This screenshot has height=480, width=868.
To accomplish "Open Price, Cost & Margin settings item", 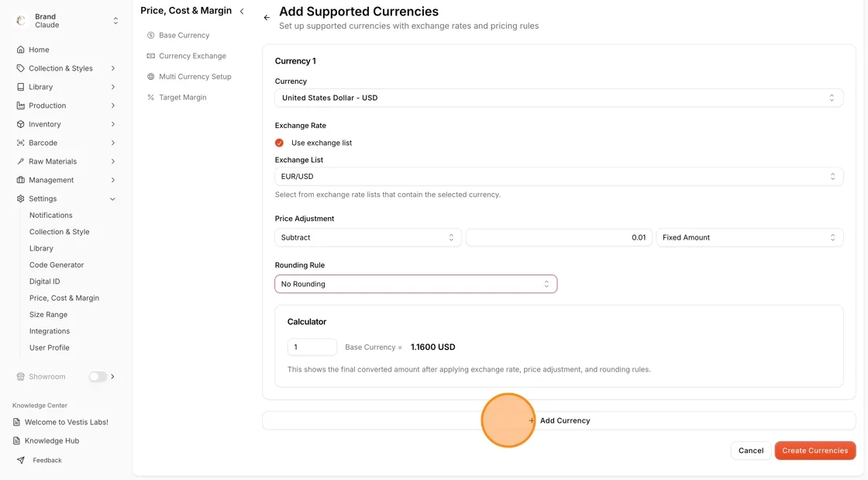I will pos(64,298).
